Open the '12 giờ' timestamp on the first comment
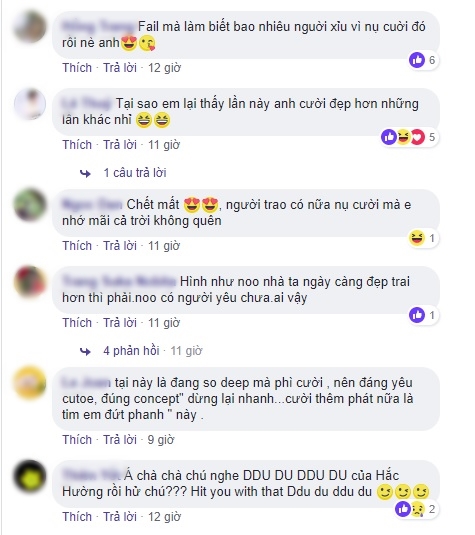 [x=164, y=68]
